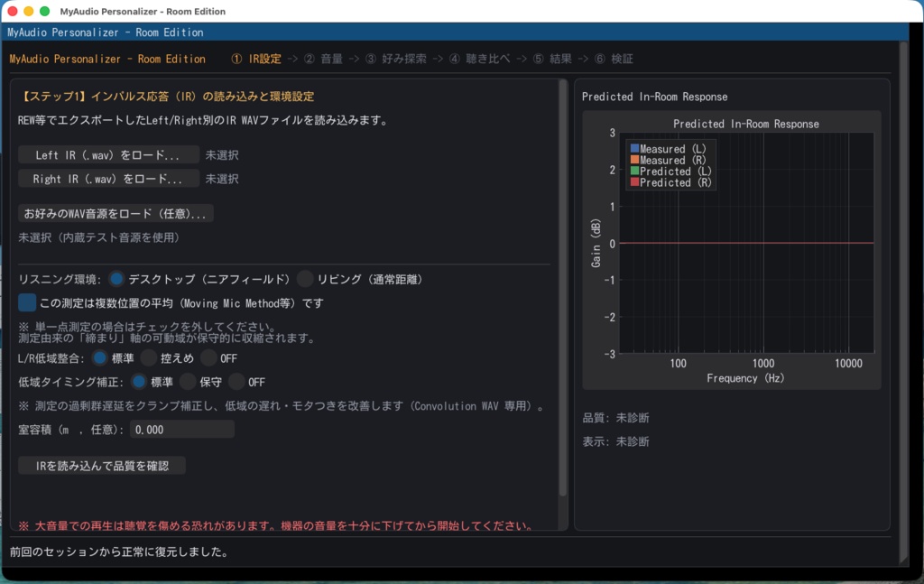Set 低域タイミング補正 to 標準
924x584 pixels.
click(139, 382)
